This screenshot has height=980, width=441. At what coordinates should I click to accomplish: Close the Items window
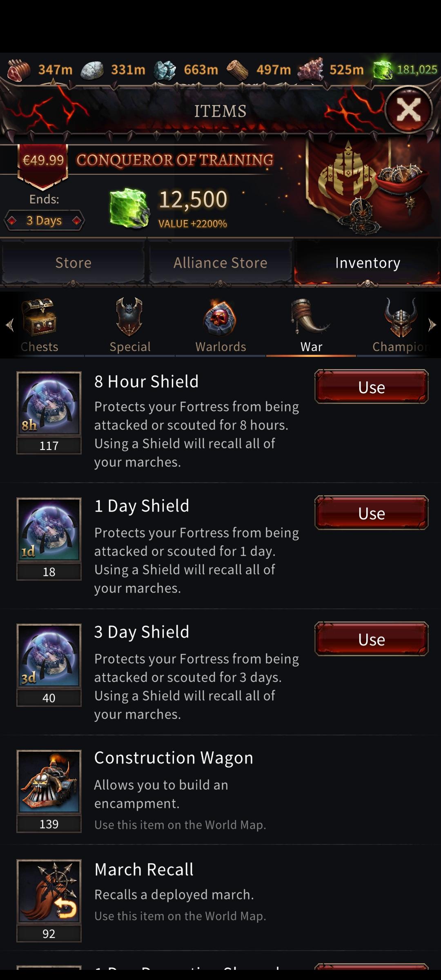[408, 110]
